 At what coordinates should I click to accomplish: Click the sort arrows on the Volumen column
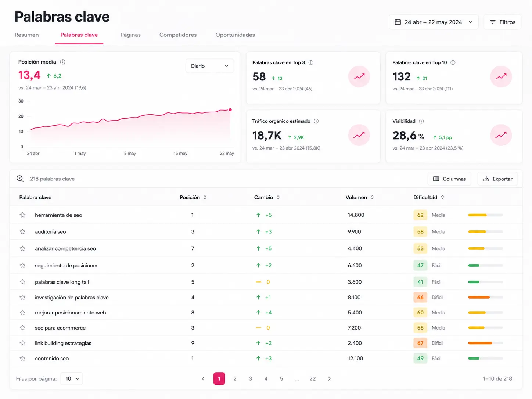tap(372, 197)
